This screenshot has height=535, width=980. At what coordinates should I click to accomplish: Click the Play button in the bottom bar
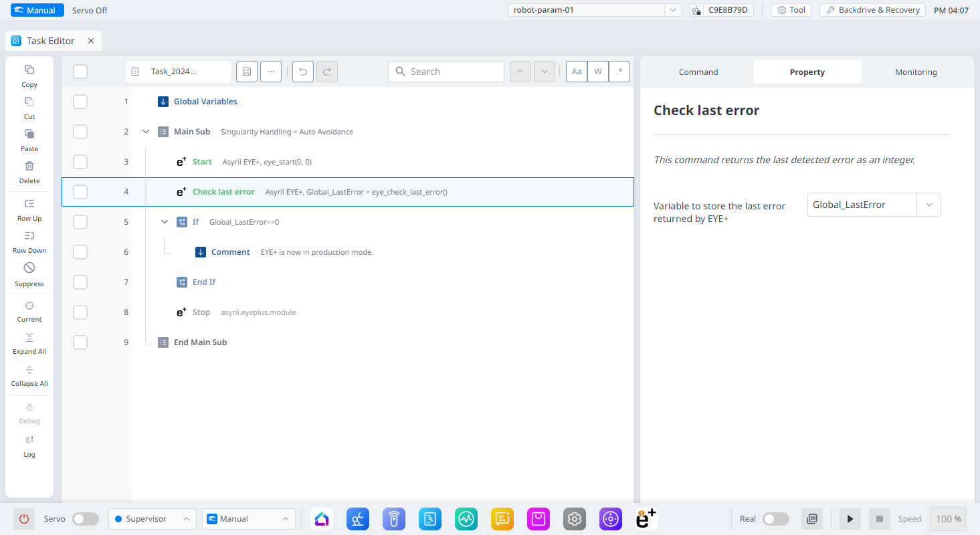coord(850,519)
